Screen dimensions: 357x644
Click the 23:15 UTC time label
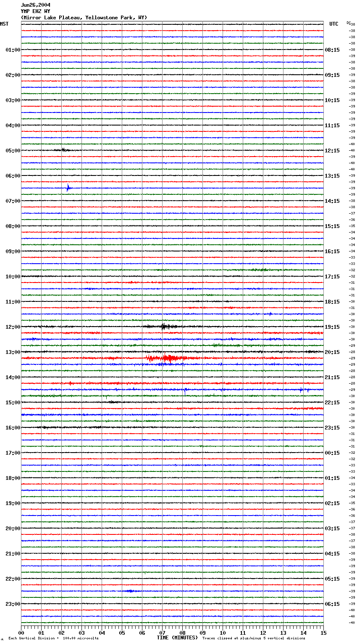tap(332, 428)
